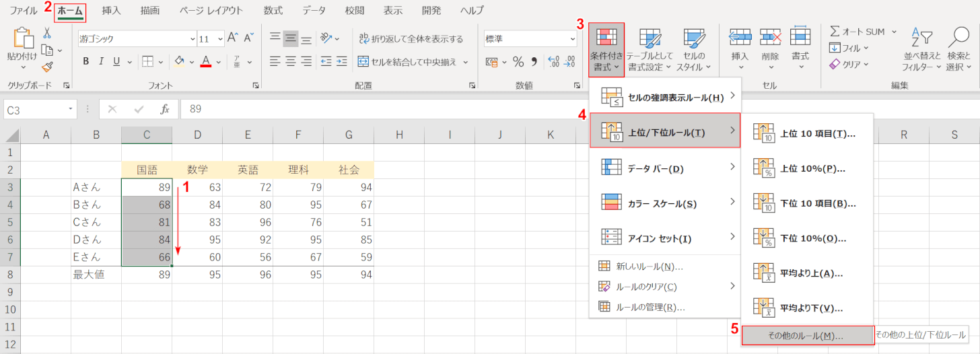Click the Name Box showing C3
980x354 pixels.
40,109
